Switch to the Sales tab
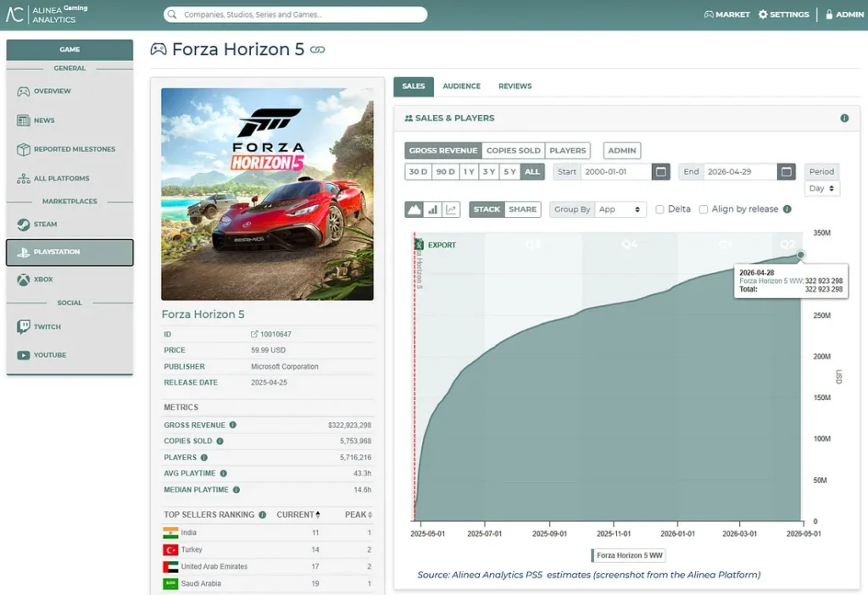This screenshot has width=868, height=595. [x=414, y=86]
